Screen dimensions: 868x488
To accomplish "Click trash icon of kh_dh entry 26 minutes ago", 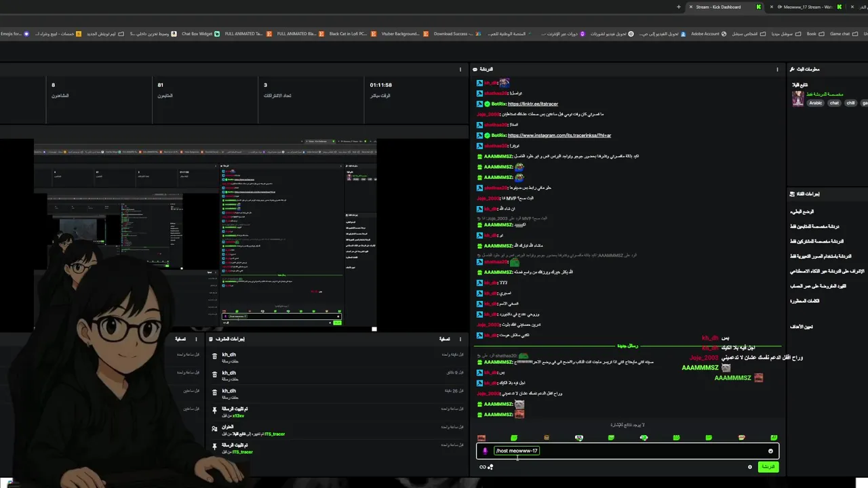I will (x=214, y=393).
